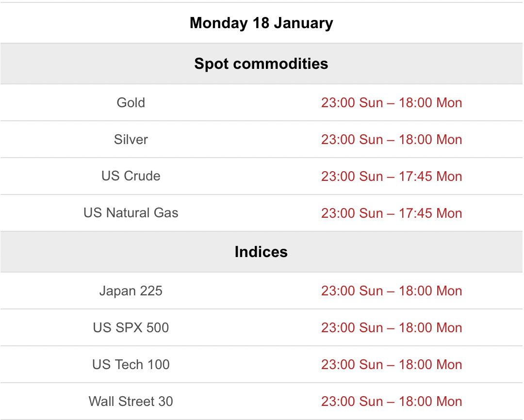The image size is (524, 420).
Task: Click Wall Street 30 trading hours
Action: (x=391, y=402)
